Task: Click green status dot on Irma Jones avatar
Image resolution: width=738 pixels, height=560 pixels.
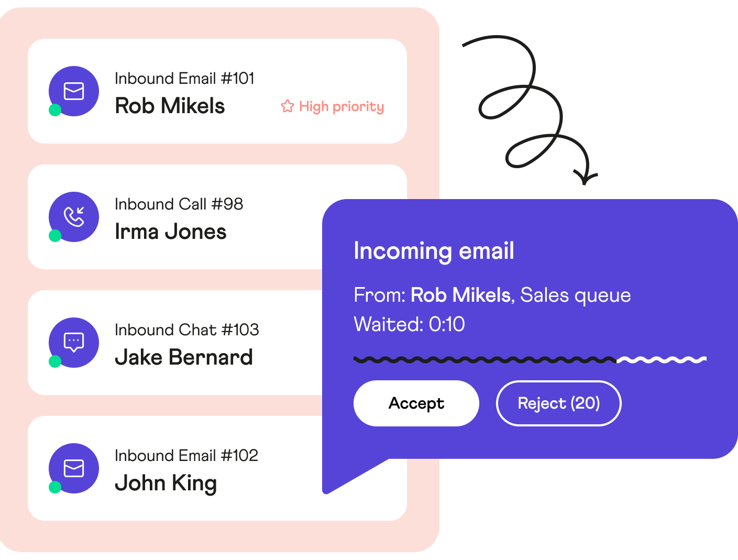Action: 55,236
